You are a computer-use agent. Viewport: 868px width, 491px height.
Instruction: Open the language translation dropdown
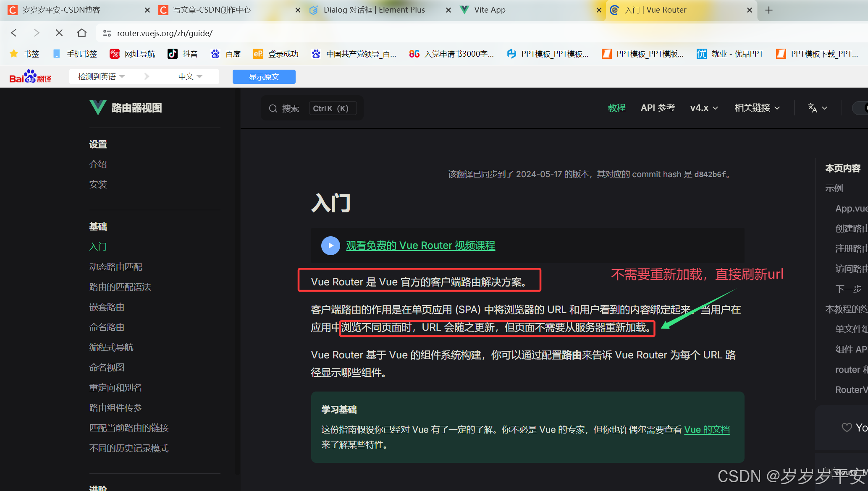817,108
